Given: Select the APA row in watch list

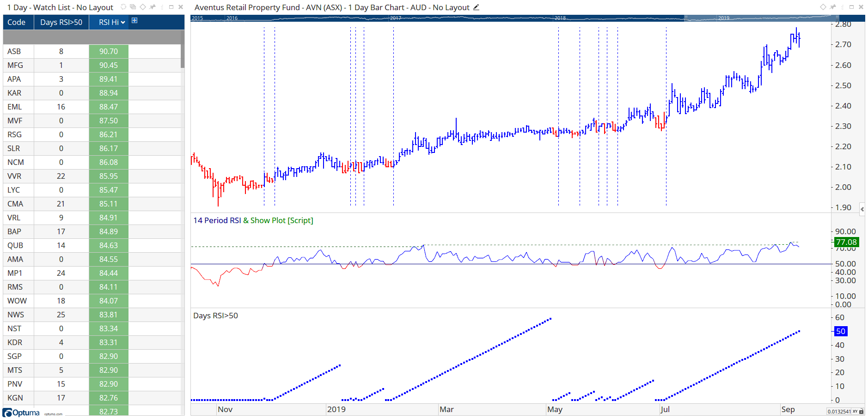Looking at the screenshot, I should click(92, 79).
